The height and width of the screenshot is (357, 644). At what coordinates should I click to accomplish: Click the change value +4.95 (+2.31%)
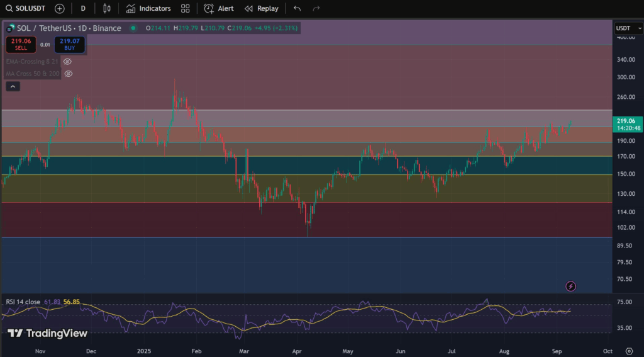[x=276, y=28]
